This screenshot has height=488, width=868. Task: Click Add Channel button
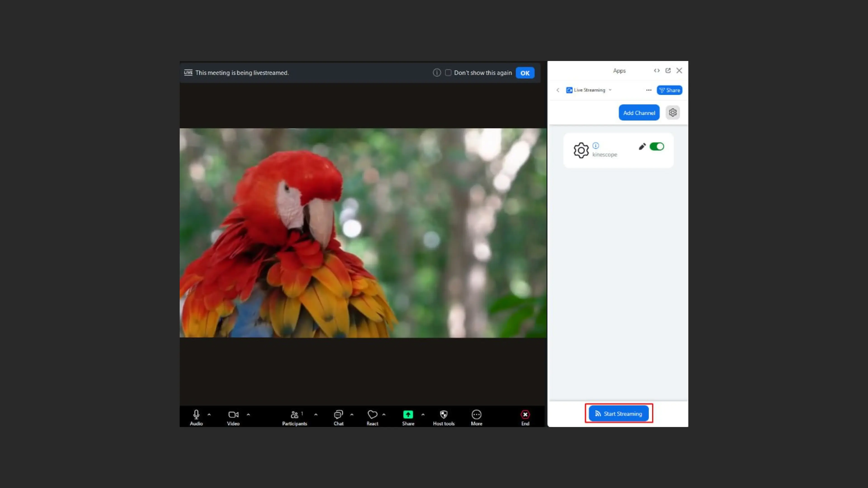[x=639, y=113]
